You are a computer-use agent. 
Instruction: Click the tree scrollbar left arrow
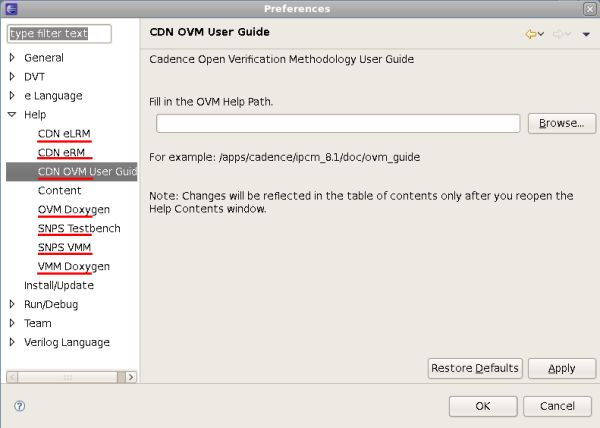(12, 377)
